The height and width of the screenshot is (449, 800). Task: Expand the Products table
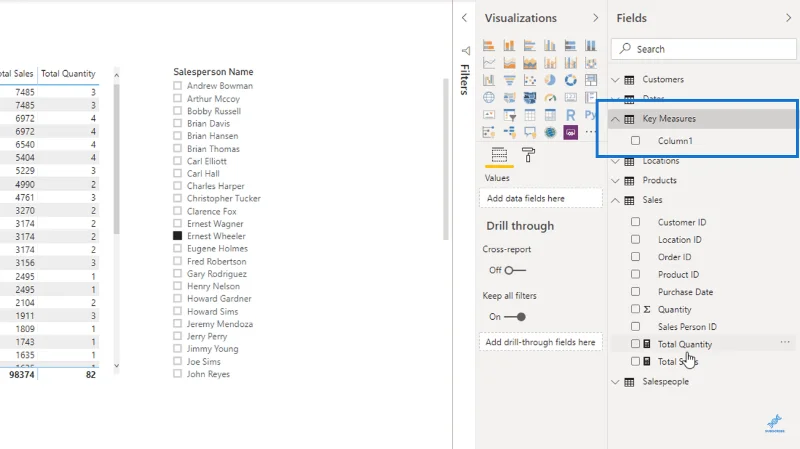pos(615,181)
